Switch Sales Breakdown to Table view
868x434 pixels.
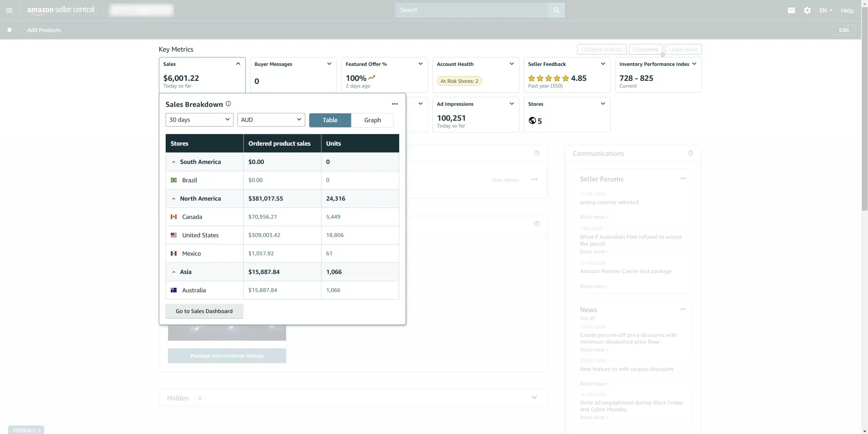(330, 120)
